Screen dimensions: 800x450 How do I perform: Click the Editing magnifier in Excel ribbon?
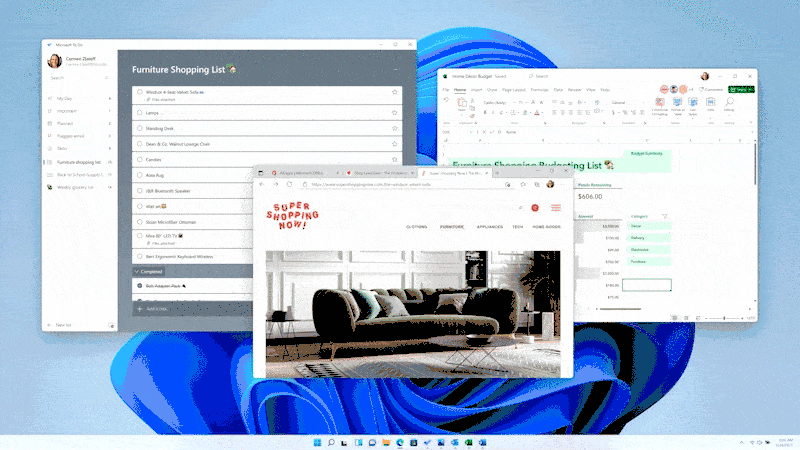(729, 105)
